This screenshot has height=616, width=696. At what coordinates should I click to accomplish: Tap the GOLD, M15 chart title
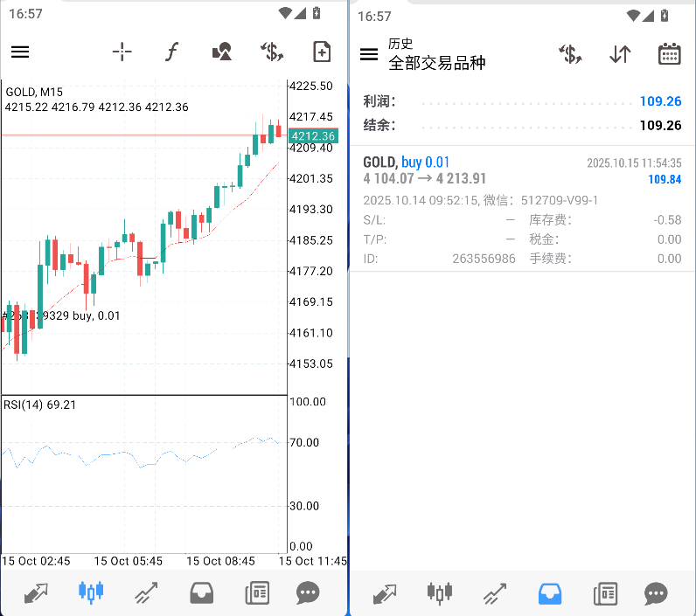tap(34, 92)
